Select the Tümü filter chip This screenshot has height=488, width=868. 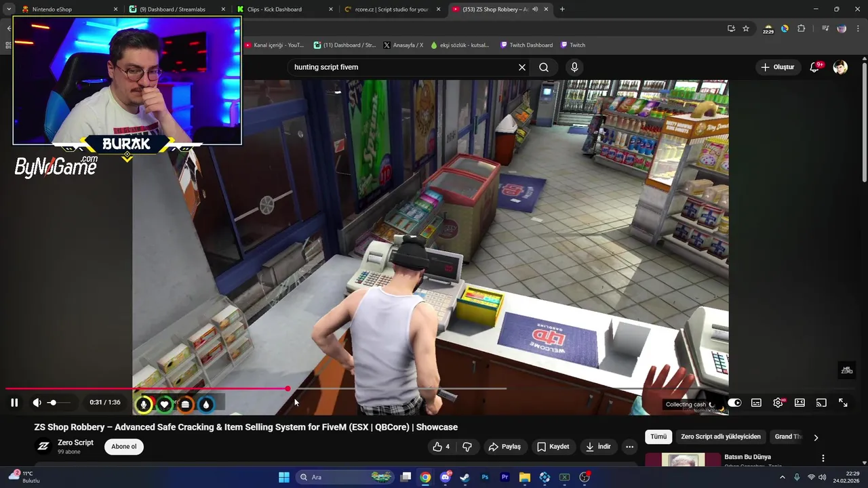point(658,436)
